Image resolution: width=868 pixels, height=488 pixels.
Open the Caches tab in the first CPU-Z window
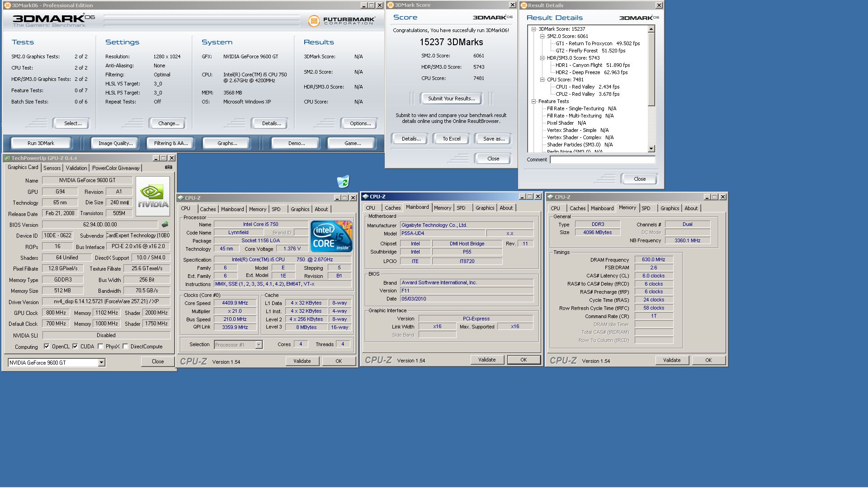pos(208,209)
